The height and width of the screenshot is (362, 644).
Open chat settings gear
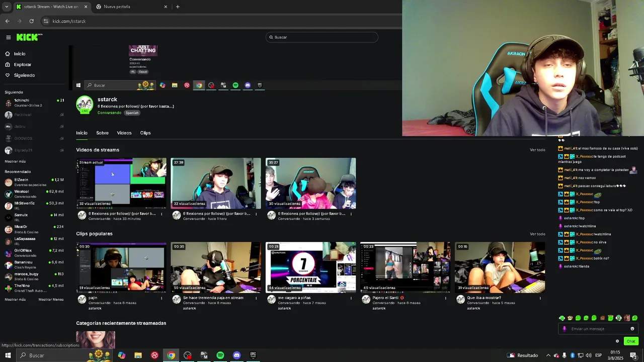click(x=617, y=341)
